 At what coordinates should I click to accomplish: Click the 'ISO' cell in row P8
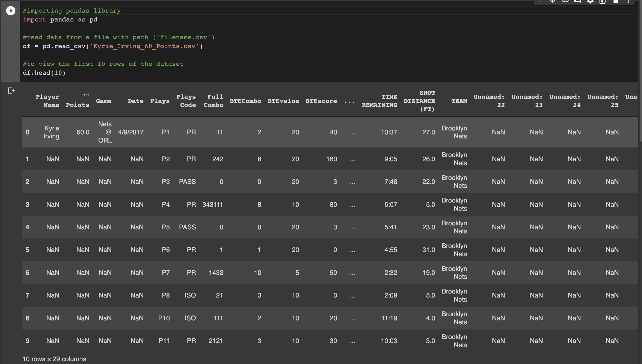[x=190, y=295]
